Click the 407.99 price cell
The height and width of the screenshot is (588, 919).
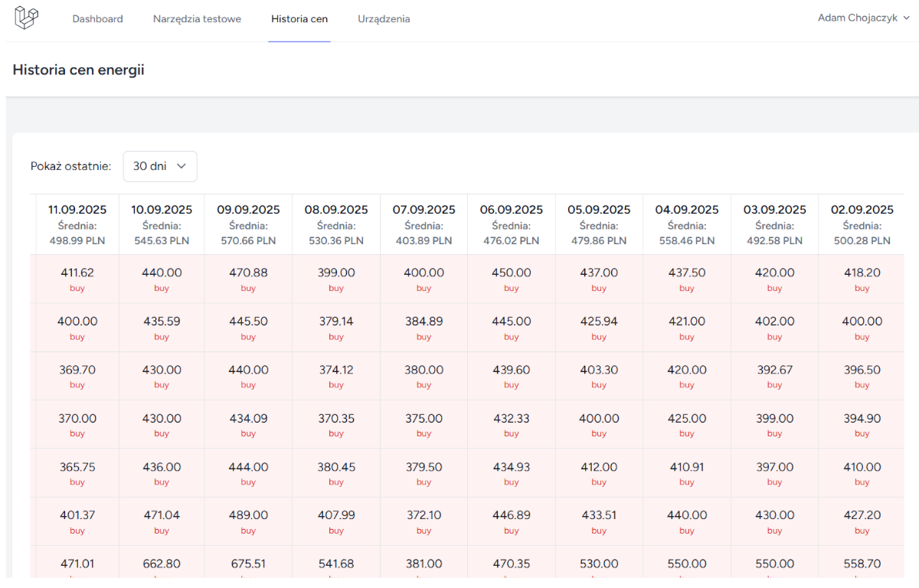coord(336,521)
